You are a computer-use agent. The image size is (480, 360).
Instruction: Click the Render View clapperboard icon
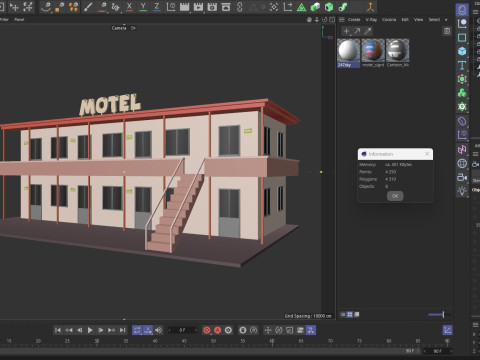[x=184, y=7]
